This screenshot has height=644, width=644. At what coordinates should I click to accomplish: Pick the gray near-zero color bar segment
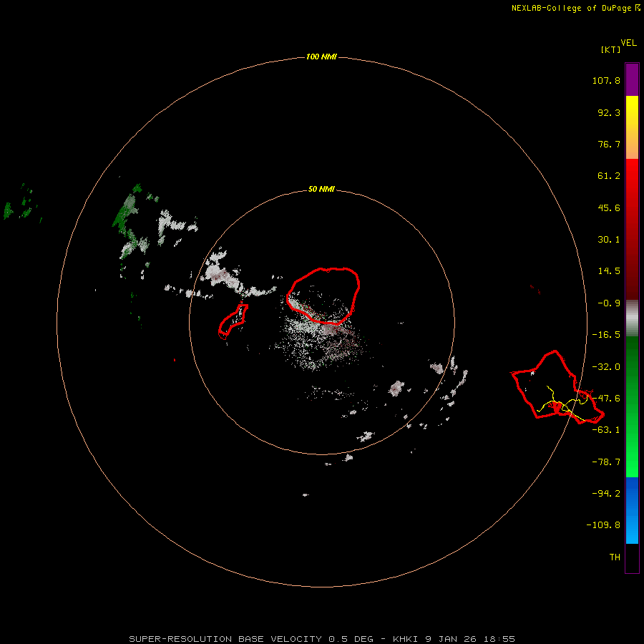pyautogui.click(x=632, y=318)
